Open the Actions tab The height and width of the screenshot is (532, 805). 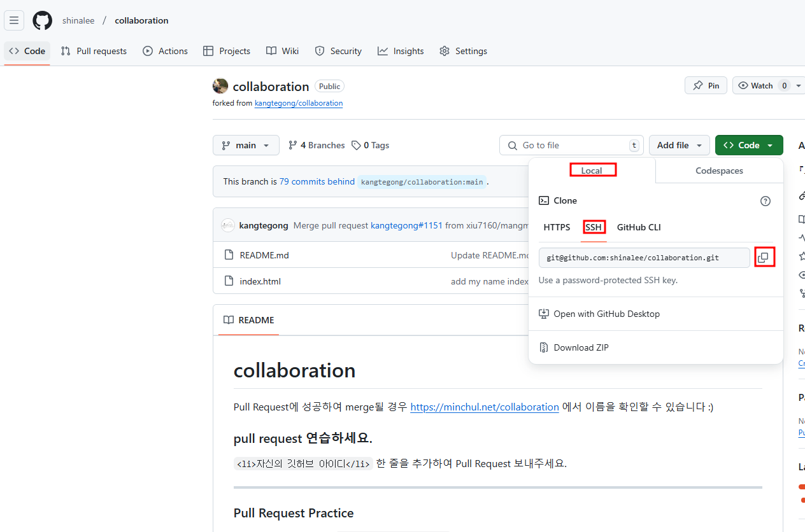pyautogui.click(x=165, y=51)
